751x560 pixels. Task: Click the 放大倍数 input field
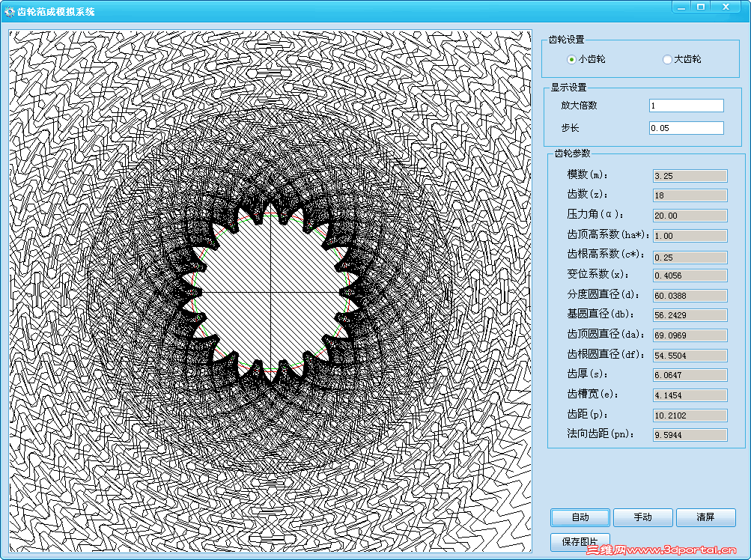click(687, 106)
